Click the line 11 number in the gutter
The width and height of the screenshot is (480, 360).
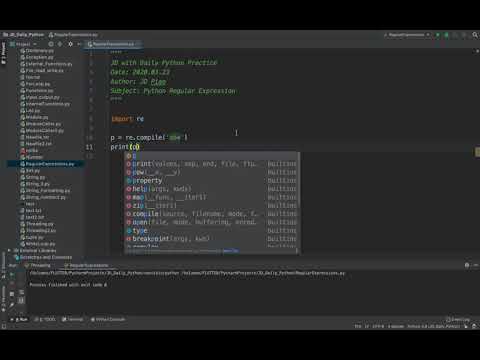click(89, 147)
